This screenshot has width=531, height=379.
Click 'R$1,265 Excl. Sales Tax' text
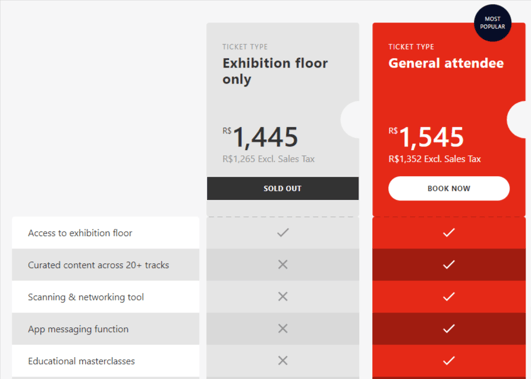point(268,159)
